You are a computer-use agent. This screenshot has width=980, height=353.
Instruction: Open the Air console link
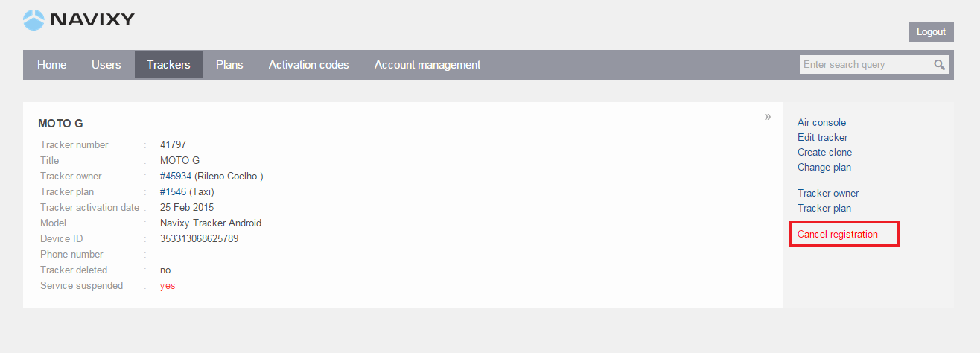821,123
